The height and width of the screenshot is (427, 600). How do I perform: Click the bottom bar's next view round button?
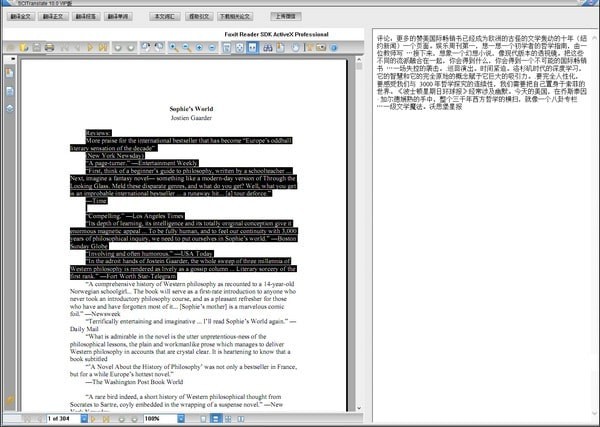(x=134, y=419)
